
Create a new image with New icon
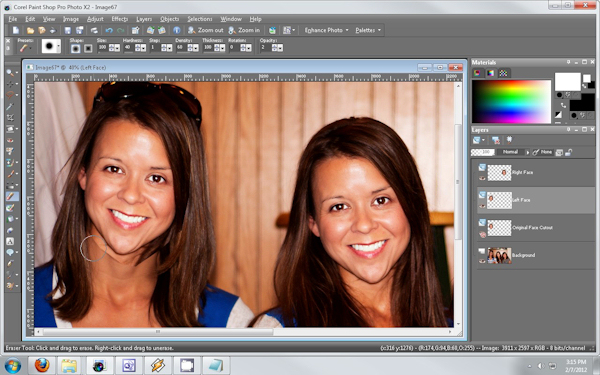(x=16, y=30)
